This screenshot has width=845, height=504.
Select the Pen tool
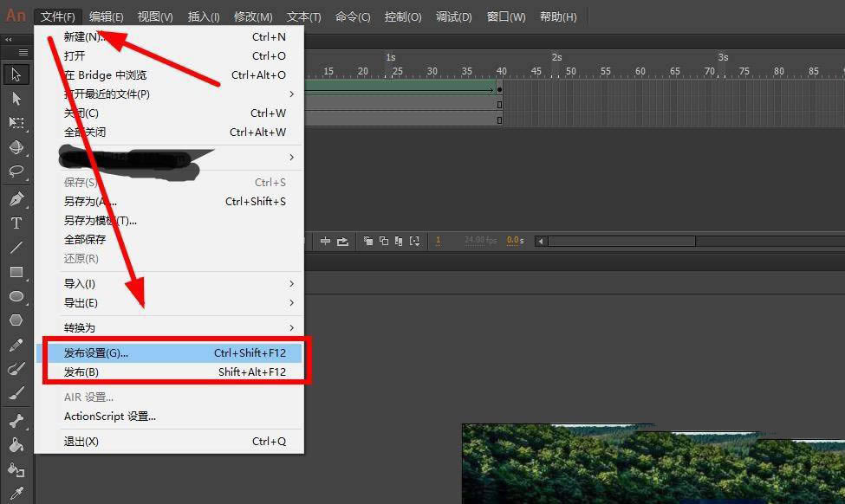tap(16, 199)
